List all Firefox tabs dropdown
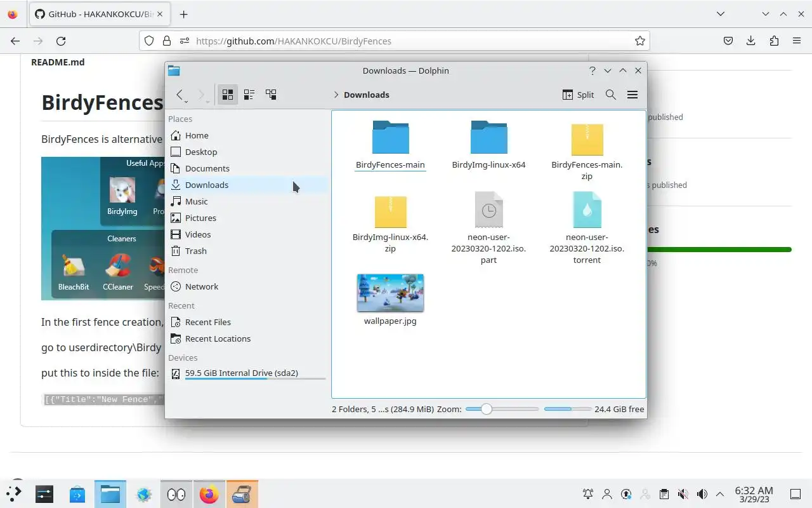 (721, 14)
